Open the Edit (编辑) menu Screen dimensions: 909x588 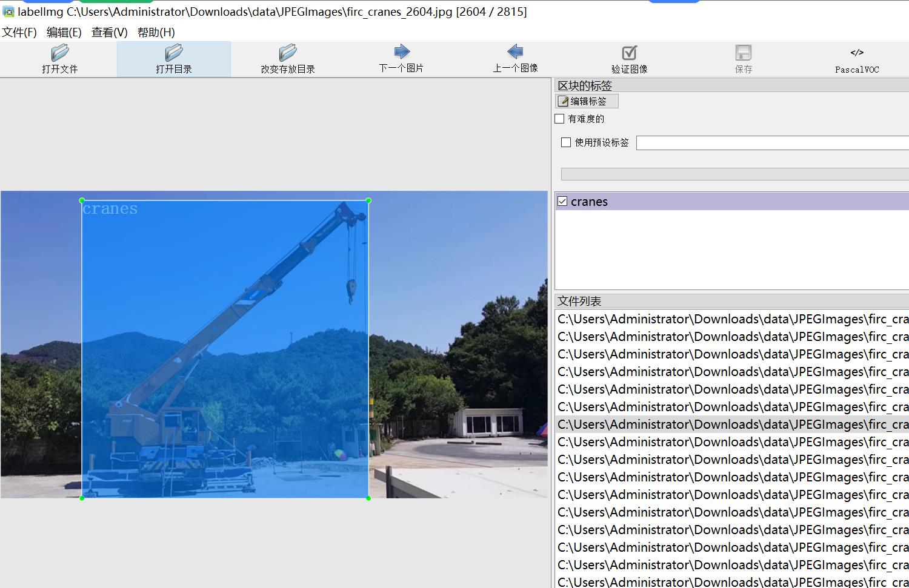(64, 32)
